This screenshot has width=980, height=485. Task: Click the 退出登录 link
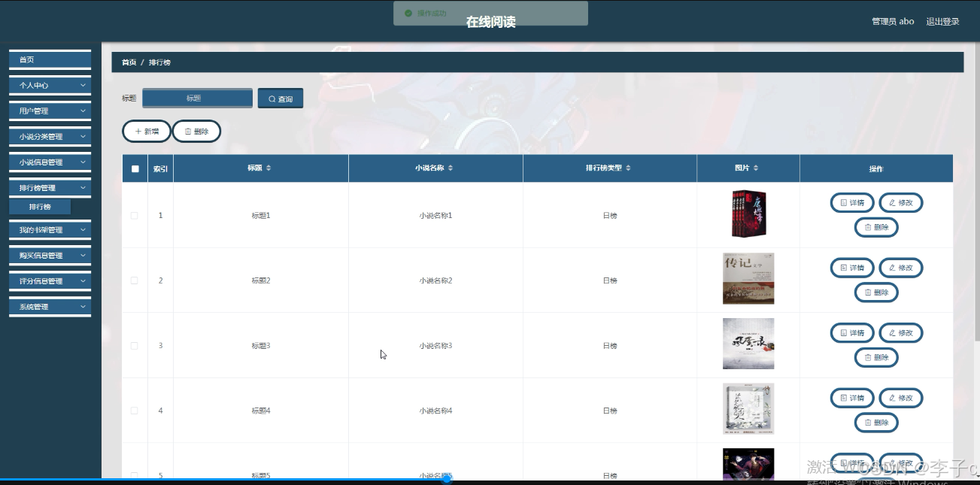(x=944, y=21)
